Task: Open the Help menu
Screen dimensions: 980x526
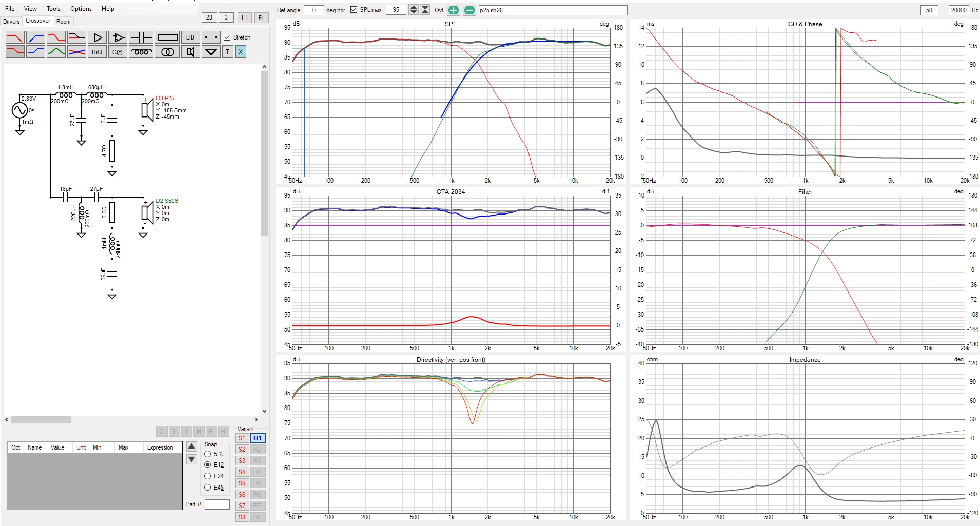Action: tap(108, 9)
